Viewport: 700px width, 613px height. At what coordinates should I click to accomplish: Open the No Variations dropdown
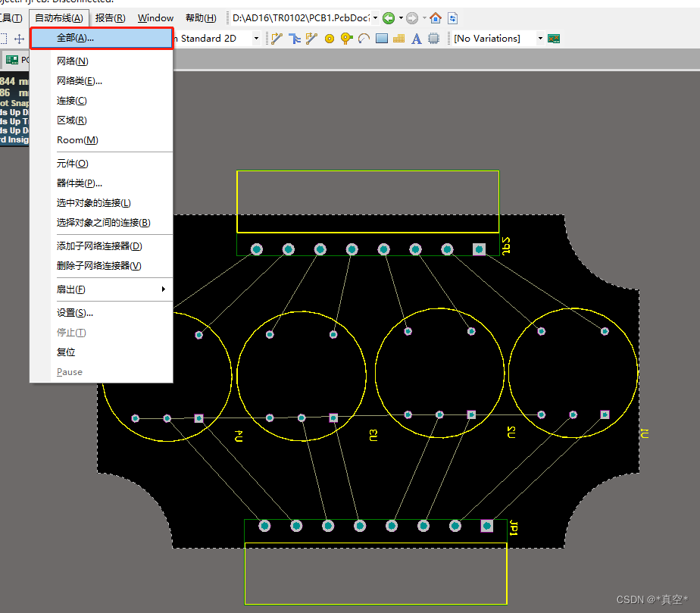pyautogui.click(x=540, y=39)
